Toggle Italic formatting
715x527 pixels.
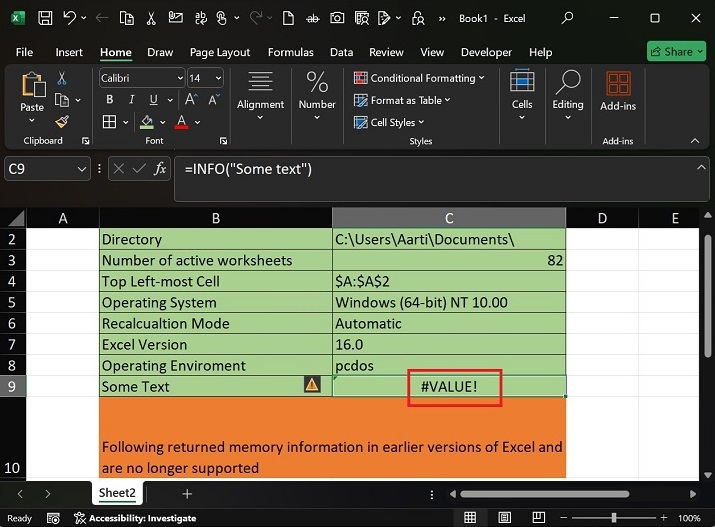[130, 100]
